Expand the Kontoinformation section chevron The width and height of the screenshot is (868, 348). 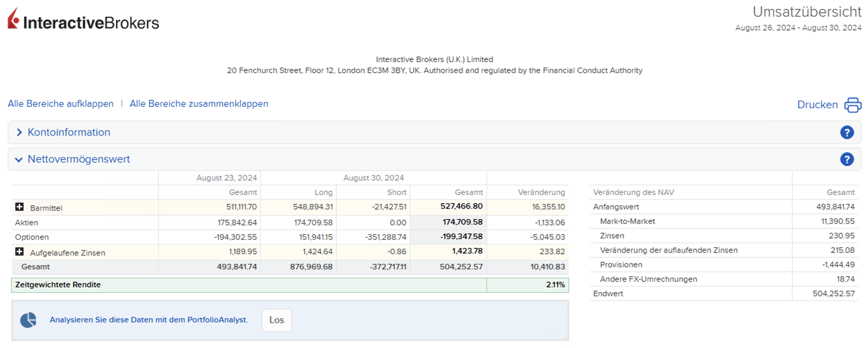point(19,132)
